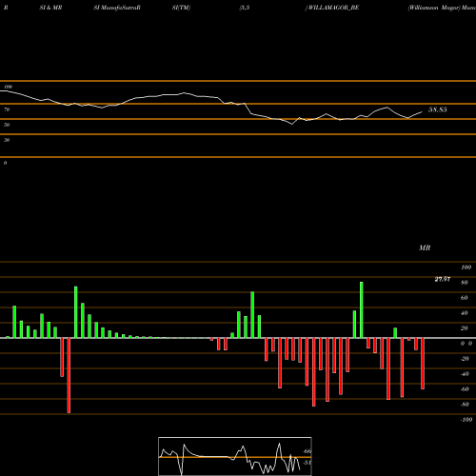Screen dimensions: 476x476
Task: Click the last red MR bar on right
Action: (x=423, y=364)
